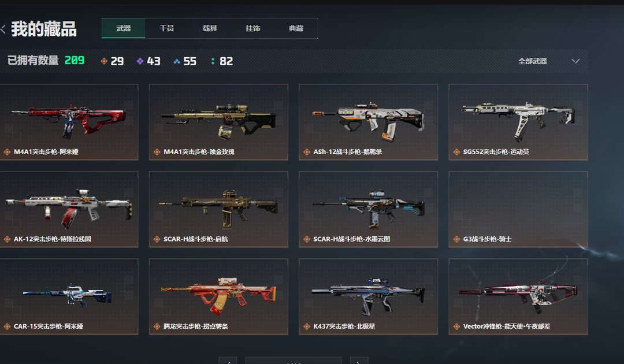The width and height of the screenshot is (624, 364).
Task: Select the red 腾龙突击步枪 skin card
Action: coord(218,297)
